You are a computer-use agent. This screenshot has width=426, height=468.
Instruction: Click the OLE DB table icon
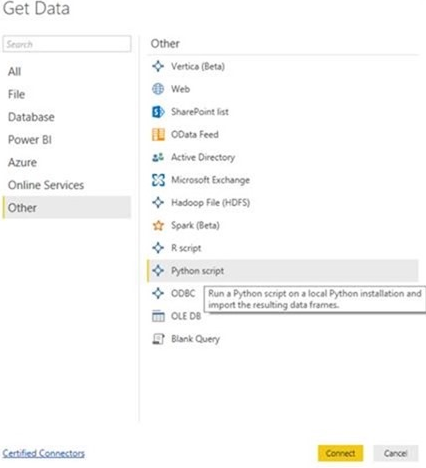click(158, 316)
